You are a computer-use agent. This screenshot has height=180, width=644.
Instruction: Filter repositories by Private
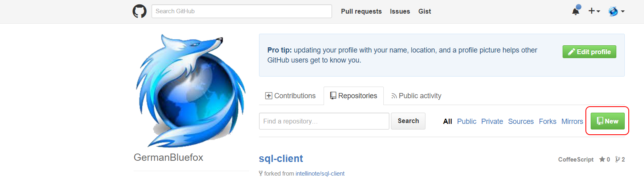(x=492, y=121)
